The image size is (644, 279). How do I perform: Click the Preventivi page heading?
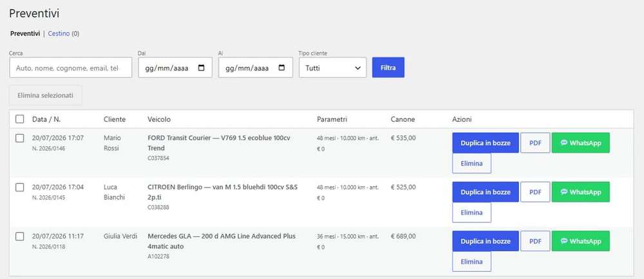point(34,13)
